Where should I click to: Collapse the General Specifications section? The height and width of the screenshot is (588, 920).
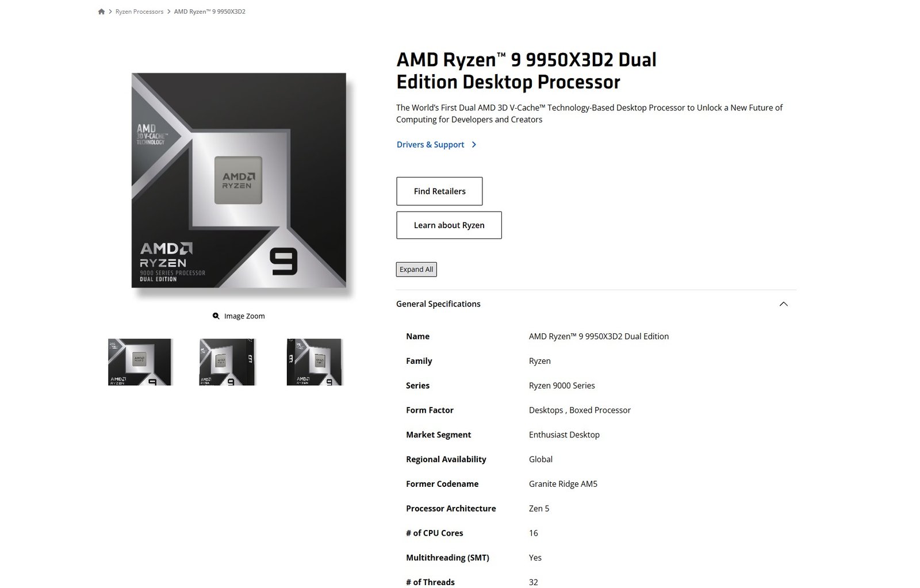tap(783, 304)
